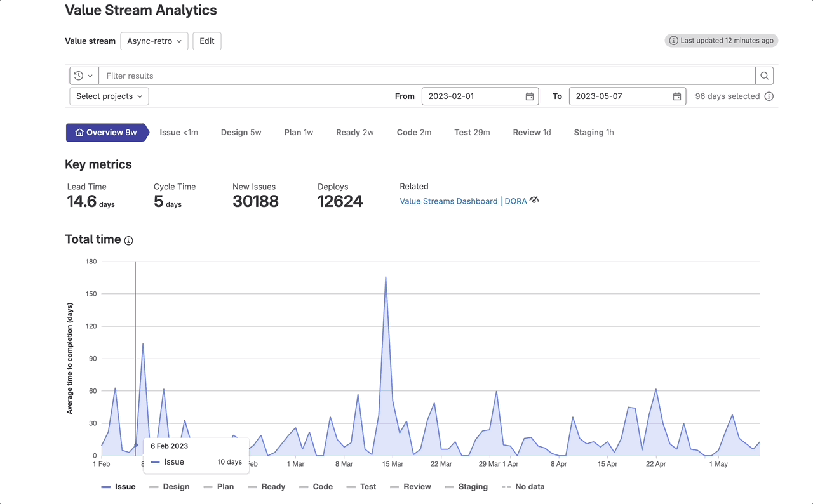The image size is (813, 504).
Task: Toggle the Design series in chart legend
Action: pos(169,487)
